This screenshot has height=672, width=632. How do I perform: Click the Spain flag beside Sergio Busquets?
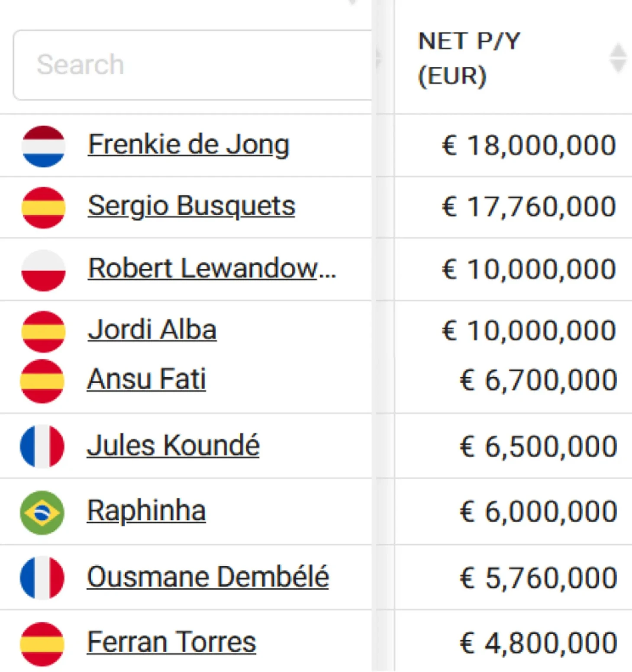pos(43,208)
